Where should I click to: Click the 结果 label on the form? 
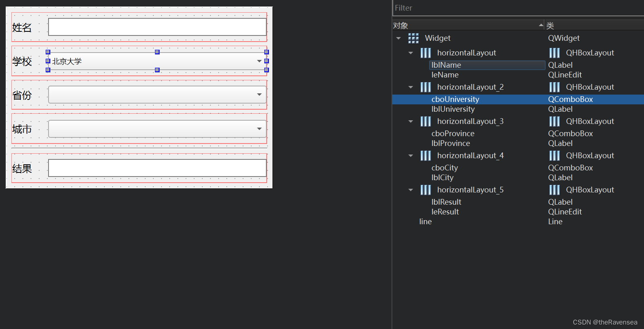coord(22,168)
